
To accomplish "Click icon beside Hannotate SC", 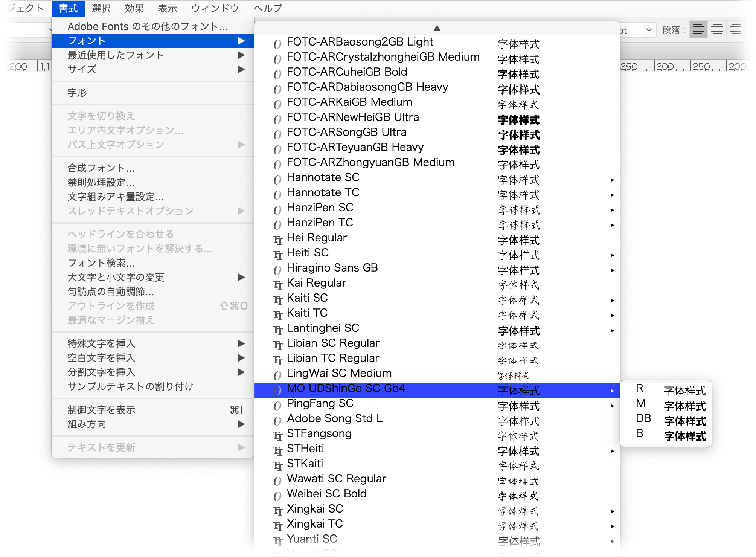I will 277,179.
